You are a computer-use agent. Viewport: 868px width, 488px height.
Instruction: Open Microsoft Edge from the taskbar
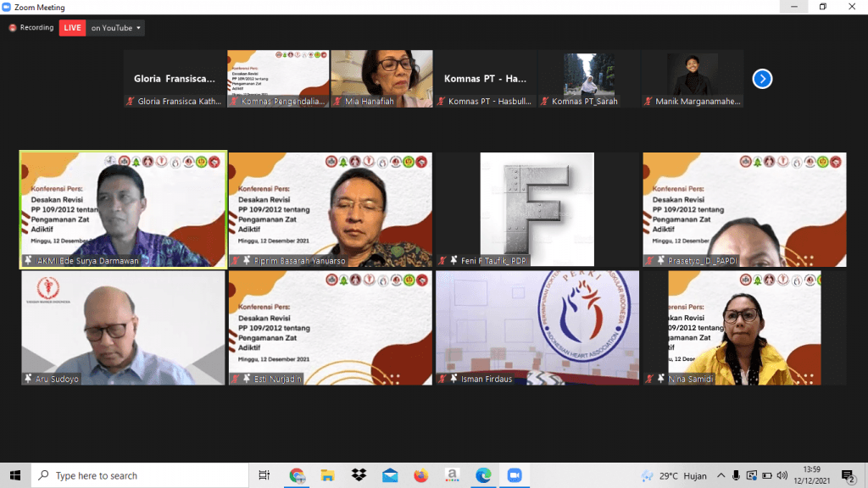click(x=483, y=475)
